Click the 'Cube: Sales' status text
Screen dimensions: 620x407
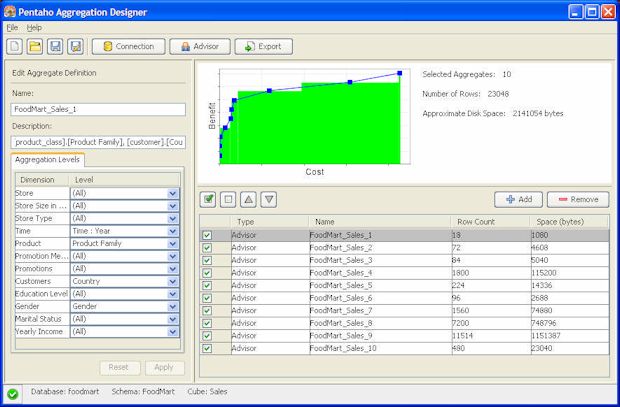(x=207, y=392)
